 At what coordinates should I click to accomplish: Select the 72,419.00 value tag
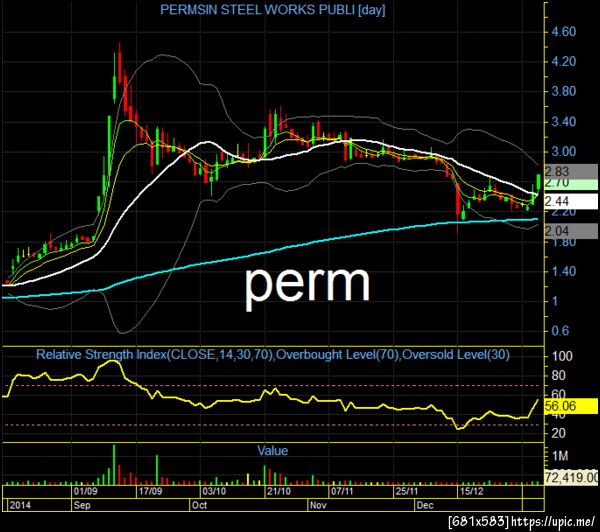click(571, 478)
